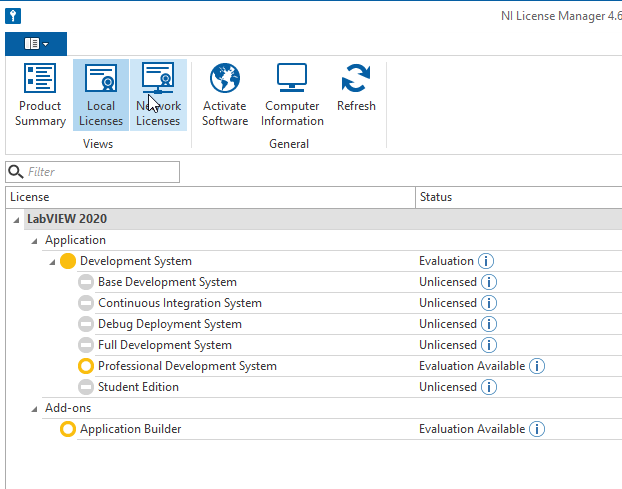Click 'Unlicensed' status for Student Edition
Image resolution: width=622 pixels, height=489 pixels.
point(448,387)
